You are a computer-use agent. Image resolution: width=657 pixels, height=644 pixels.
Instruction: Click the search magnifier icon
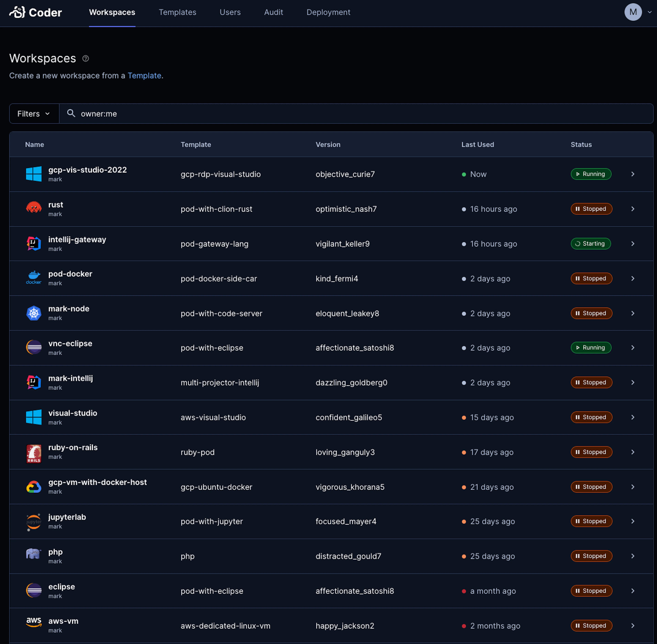pyautogui.click(x=71, y=113)
